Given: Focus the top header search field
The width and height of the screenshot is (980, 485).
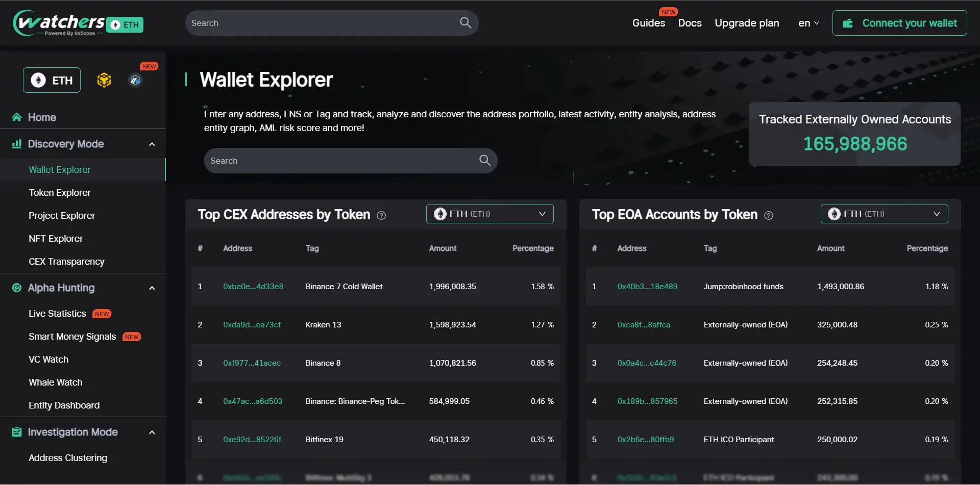Looking at the screenshot, I should pyautogui.click(x=332, y=23).
